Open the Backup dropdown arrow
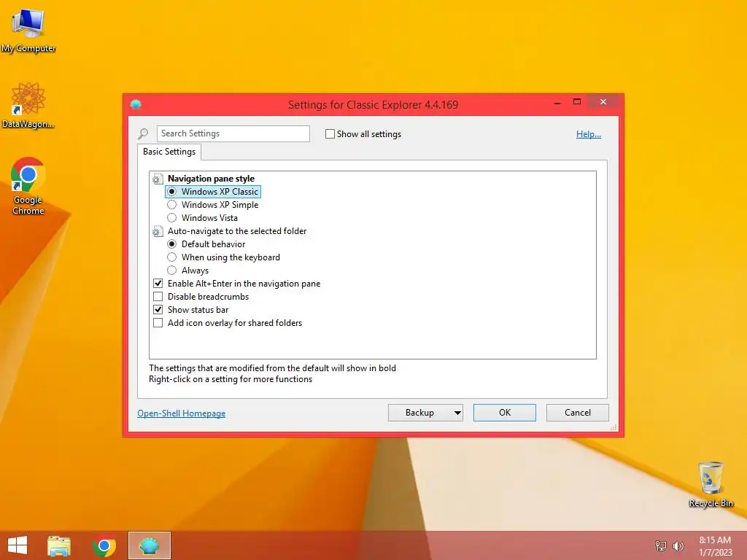The width and height of the screenshot is (747, 560). click(457, 413)
